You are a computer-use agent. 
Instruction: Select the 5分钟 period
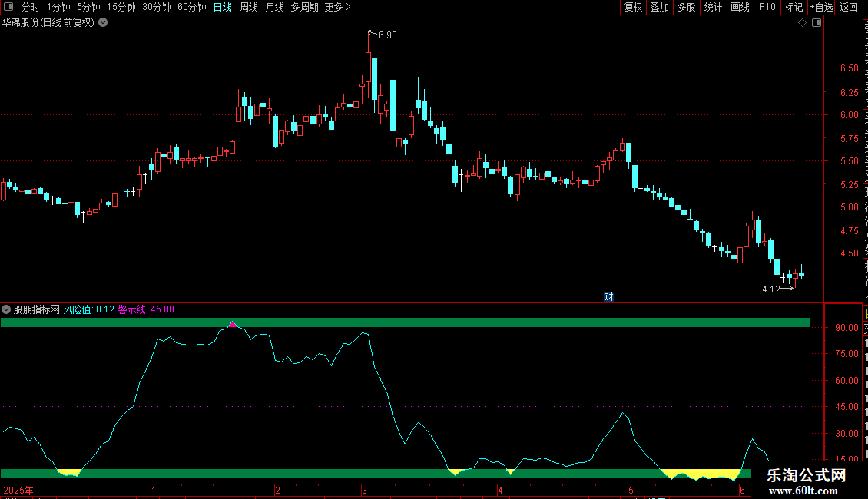[x=88, y=7]
